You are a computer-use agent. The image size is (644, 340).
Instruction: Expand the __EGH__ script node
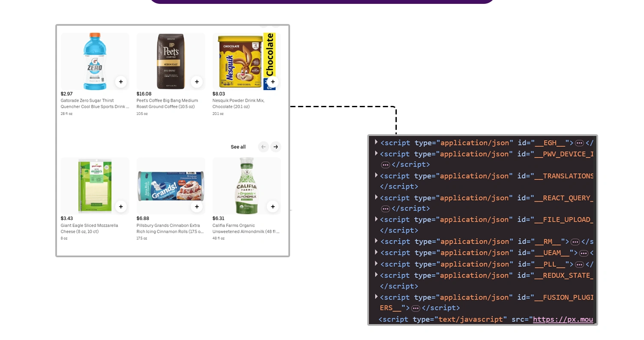click(376, 142)
